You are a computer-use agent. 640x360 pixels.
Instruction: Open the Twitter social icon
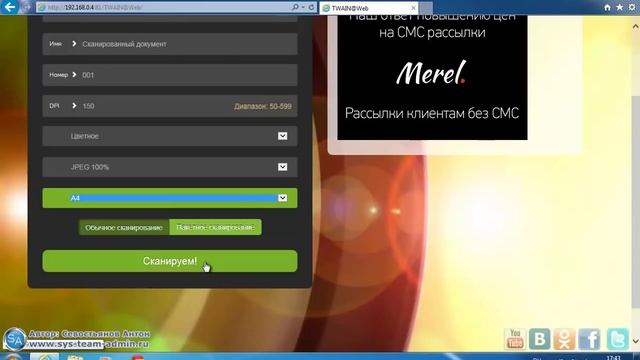point(617,339)
